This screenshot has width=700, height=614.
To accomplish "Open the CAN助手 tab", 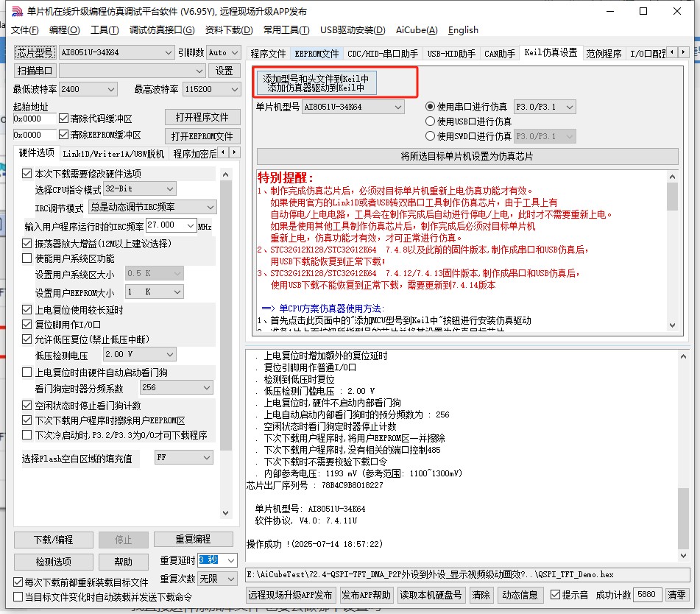I will [500, 54].
